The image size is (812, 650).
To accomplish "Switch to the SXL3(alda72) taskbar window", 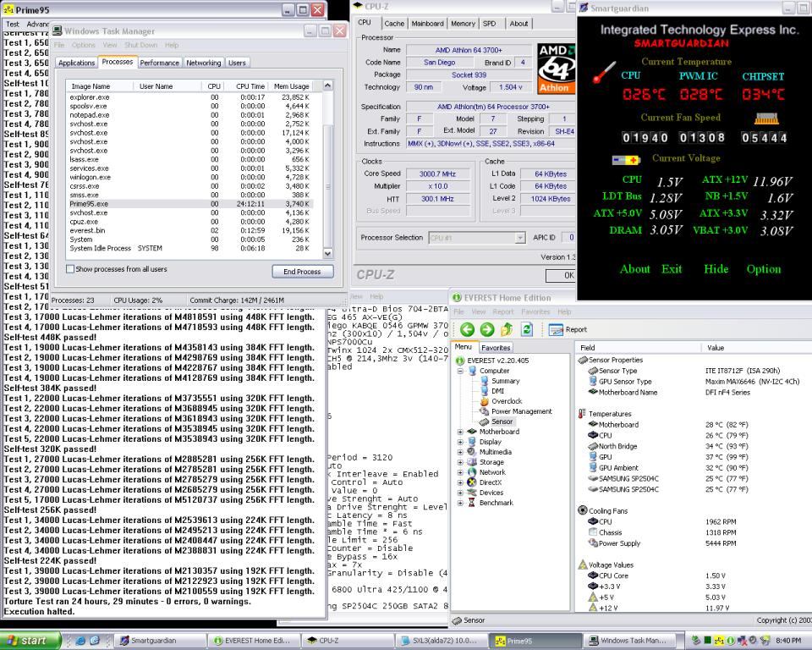I will [x=441, y=641].
